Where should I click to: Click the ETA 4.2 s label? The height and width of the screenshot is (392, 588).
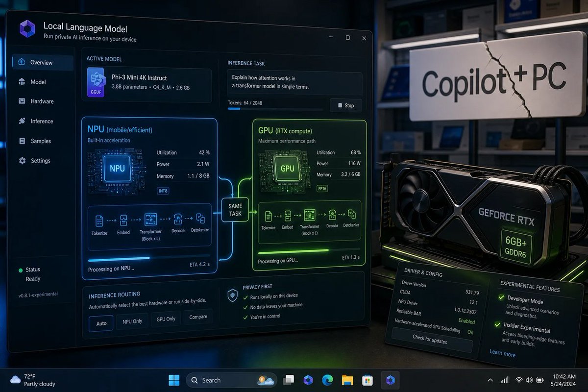pyautogui.click(x=200, y=265)
